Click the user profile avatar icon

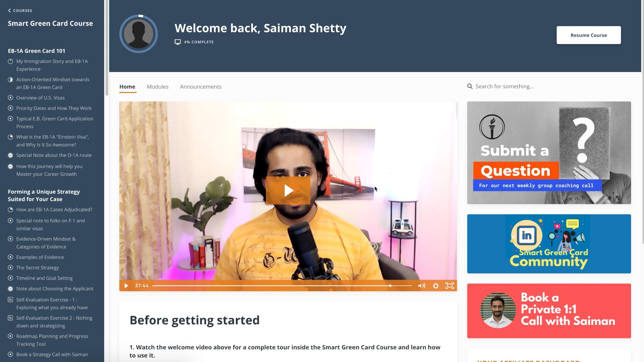(138, 34)
